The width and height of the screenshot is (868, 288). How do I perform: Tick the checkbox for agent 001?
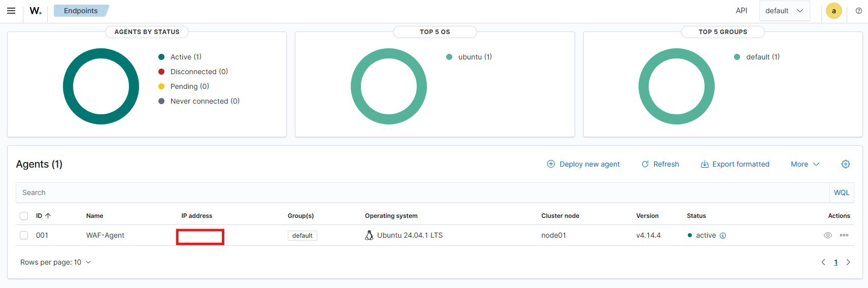tap(24, 235)
